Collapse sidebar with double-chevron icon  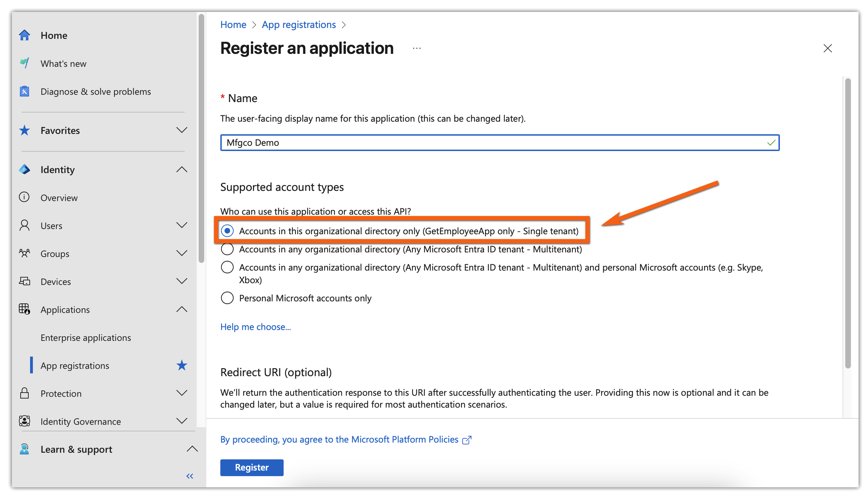point(190,476)
